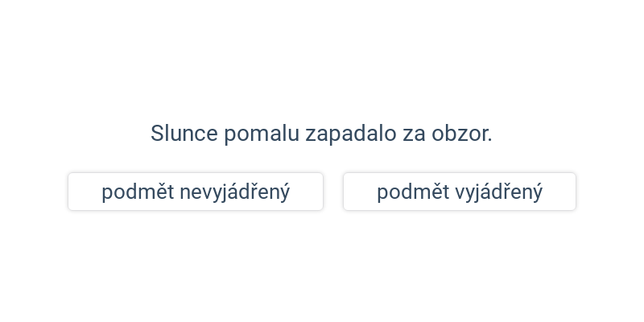Click the sentence 'Slunce pomalu zapadalo za obzor.'
Viewport: 644px width, 322px height.
click(321, 134)
